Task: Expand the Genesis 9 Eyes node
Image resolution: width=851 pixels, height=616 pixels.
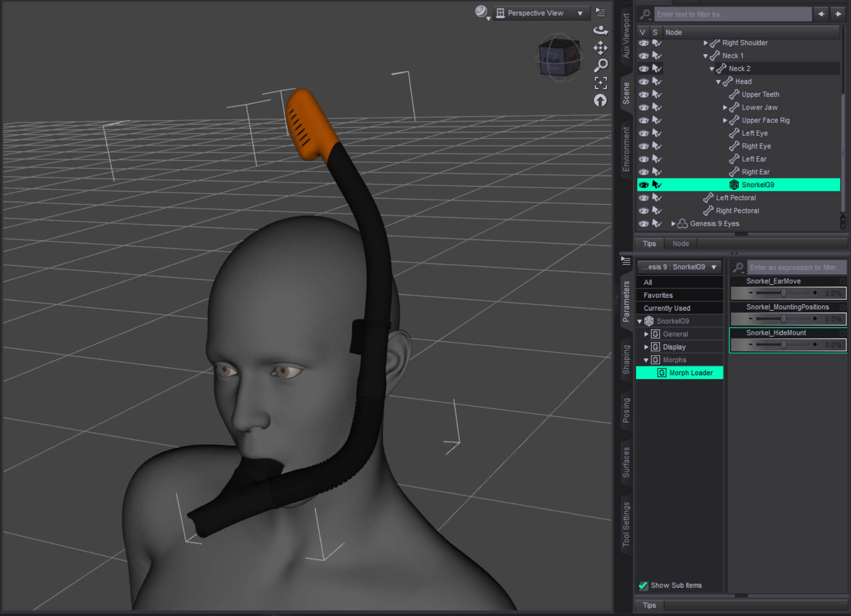Action: tap(673, 224)
